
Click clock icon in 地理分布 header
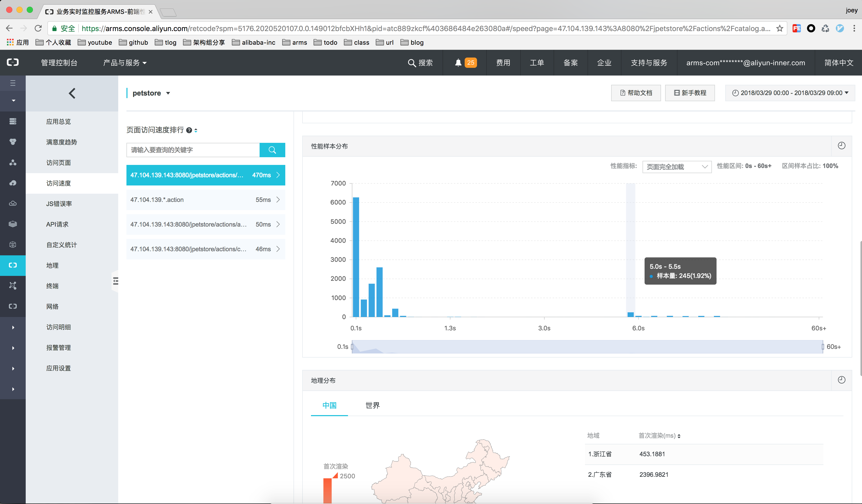841,380
